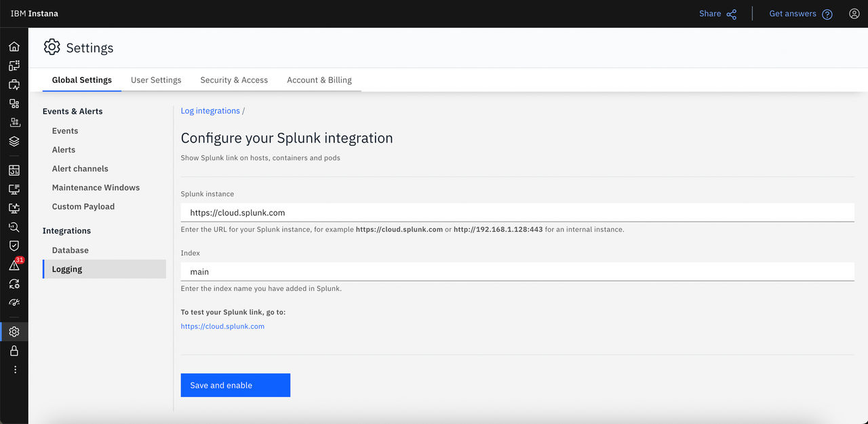Open the stacked layers infrastructure icon
Image resolution: width=868 pixels, height=424 pixels.
tap(14, 142)
